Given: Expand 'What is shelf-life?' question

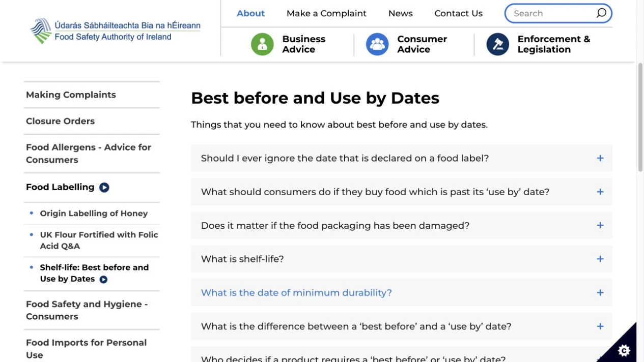Looking at the screenshot, I should coord(402,259).
